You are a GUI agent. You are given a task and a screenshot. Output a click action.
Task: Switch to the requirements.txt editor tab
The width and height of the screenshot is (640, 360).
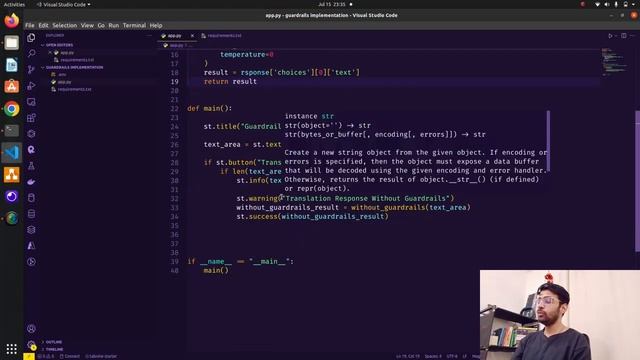(221, 36)
